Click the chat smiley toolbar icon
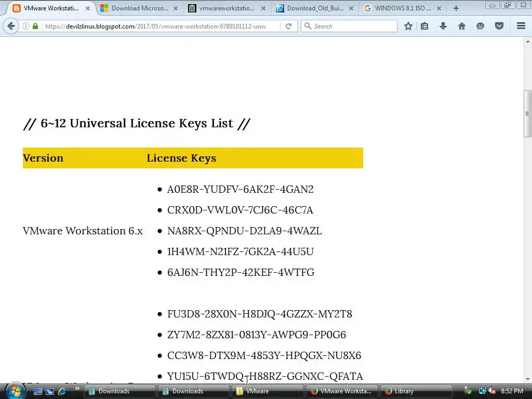This screenshot has height=399, width=532. (480, 26)
